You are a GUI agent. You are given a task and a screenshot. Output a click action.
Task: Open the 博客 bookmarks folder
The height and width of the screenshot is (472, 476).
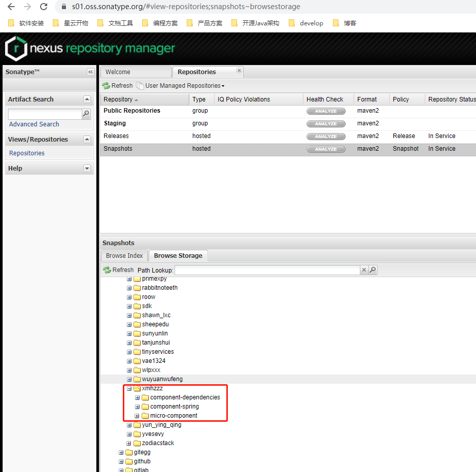[x=345, y=23]
